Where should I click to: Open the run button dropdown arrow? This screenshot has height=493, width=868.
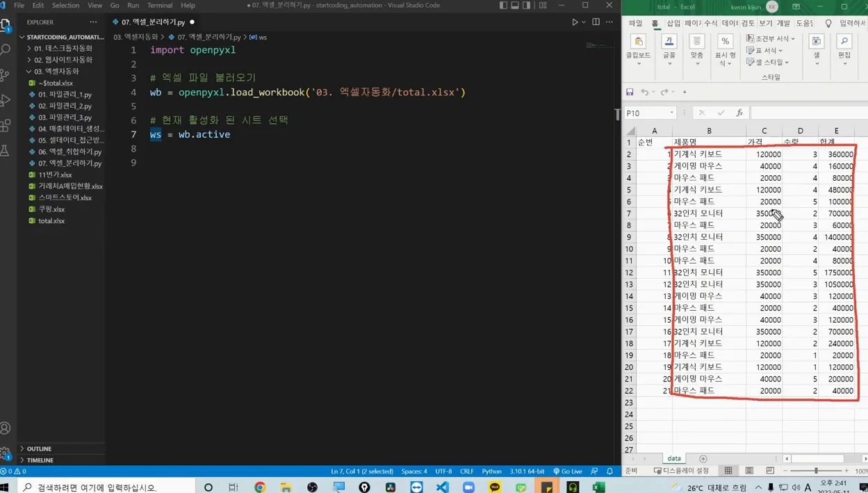[x=584, y=22]
